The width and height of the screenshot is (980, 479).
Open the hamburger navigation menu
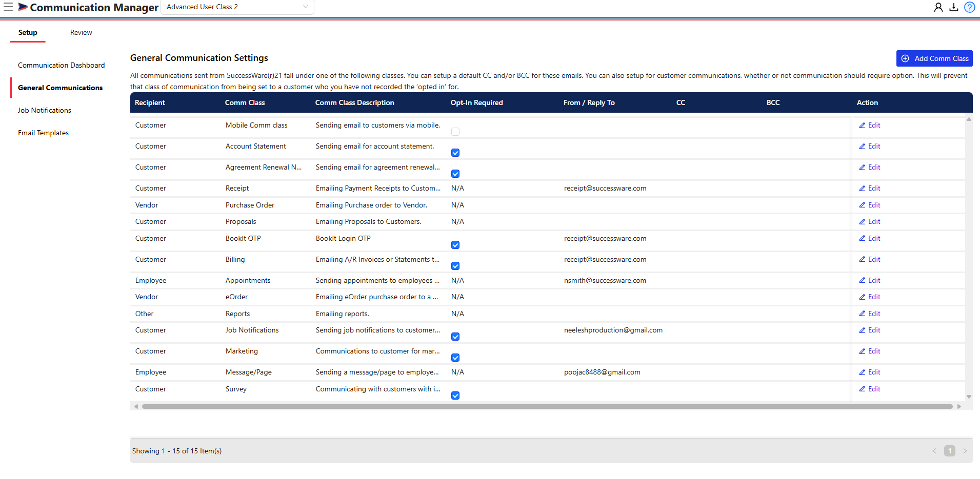[8, 7]
